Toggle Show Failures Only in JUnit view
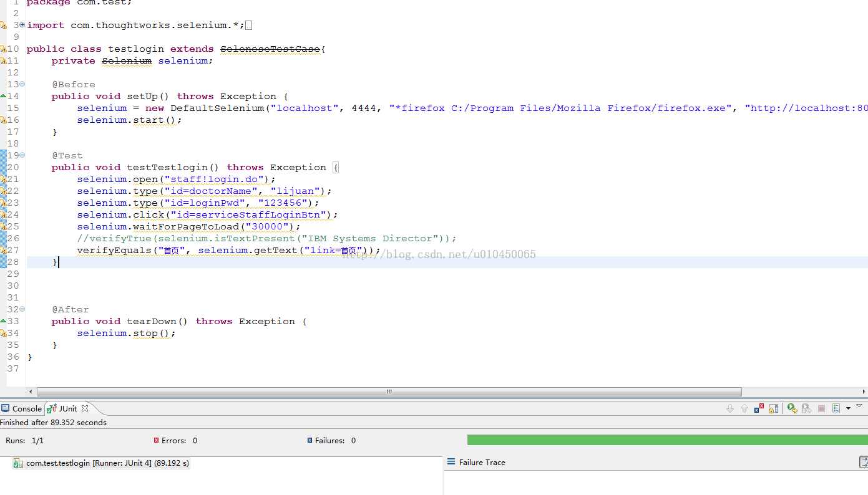Screen dimensions: 868x495 (x=759, y=408)
